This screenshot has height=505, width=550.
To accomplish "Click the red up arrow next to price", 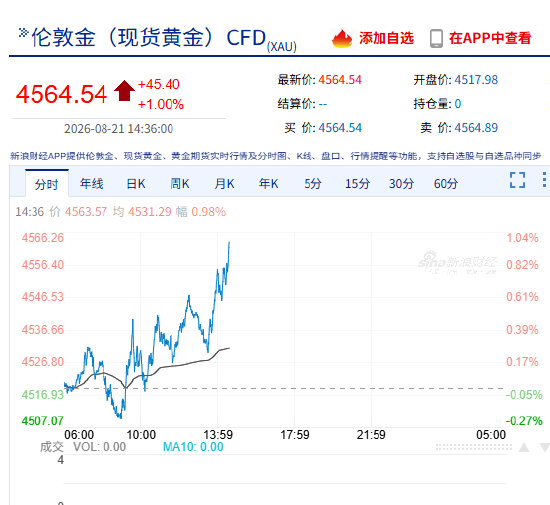I will (124, 91).
